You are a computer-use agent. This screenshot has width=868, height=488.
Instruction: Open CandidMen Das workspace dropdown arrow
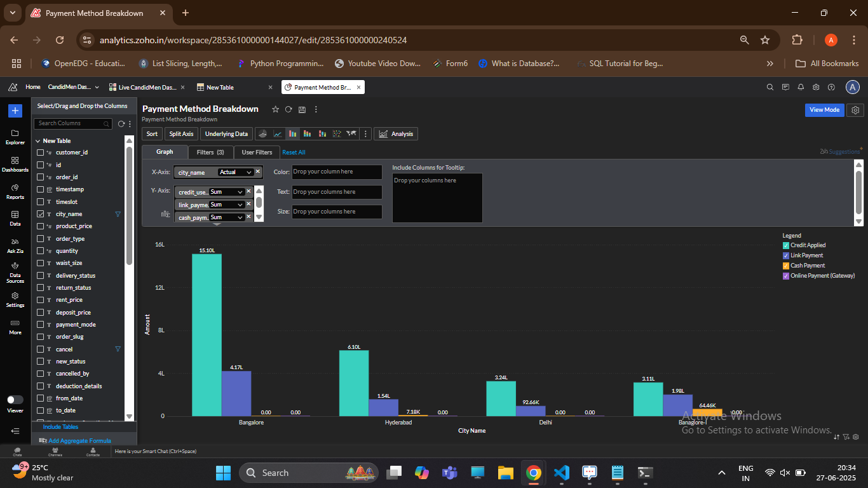(97, 87)
